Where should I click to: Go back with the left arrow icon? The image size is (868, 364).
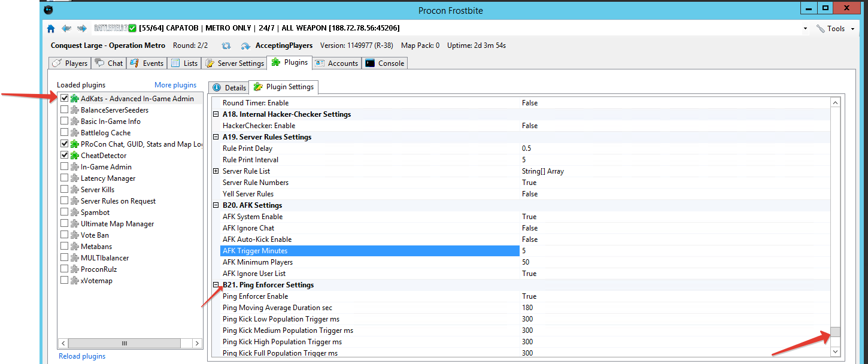click(x=66, y=28)
